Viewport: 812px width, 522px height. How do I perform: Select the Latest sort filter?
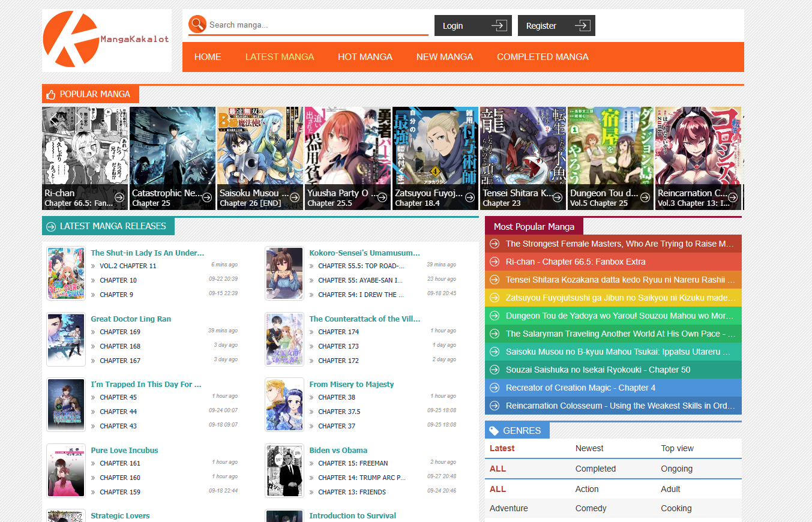pos(502,448)
